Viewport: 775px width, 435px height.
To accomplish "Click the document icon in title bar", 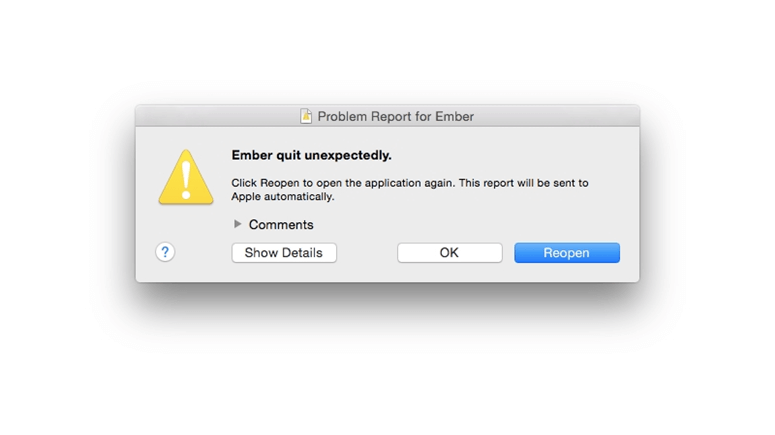I will [306, 116].
